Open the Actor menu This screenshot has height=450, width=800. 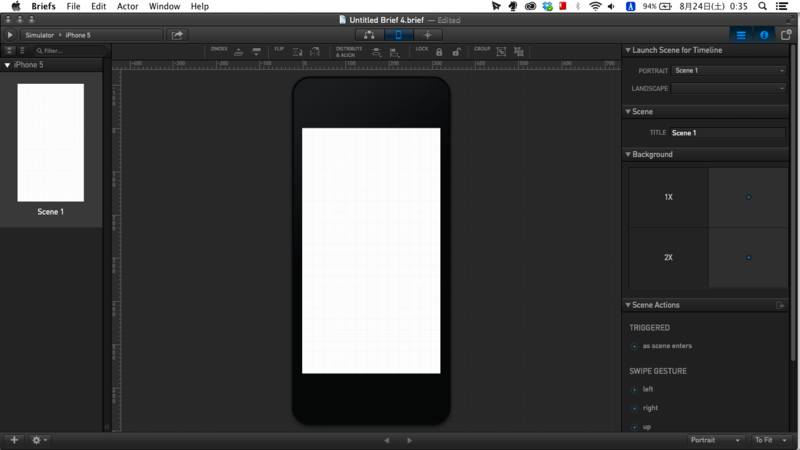(x=127, y=6)
